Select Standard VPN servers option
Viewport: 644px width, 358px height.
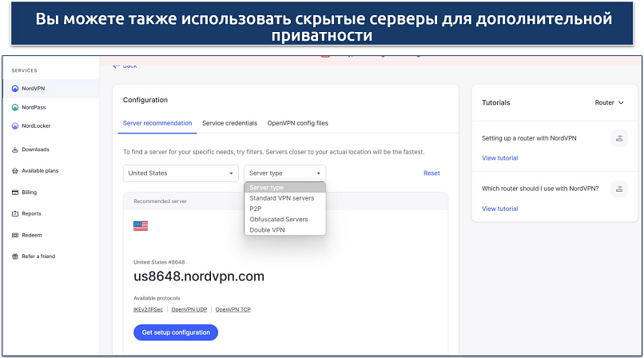coord(285,198)
